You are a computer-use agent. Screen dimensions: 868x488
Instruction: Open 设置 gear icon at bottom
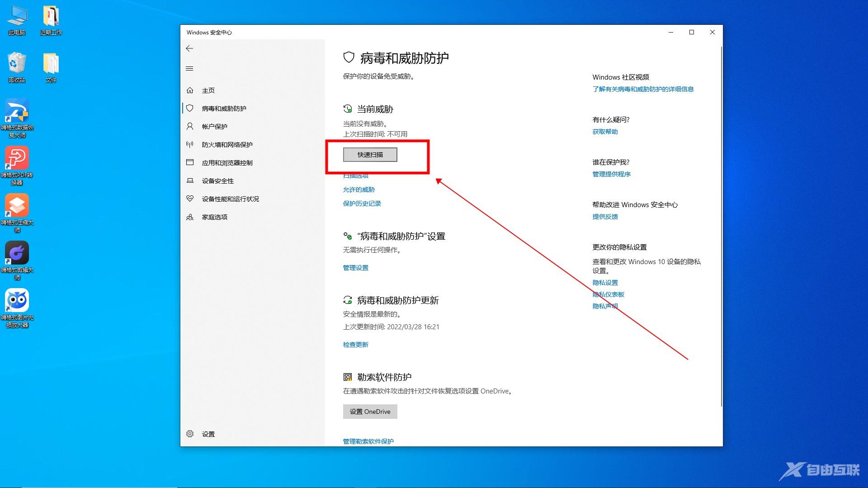(x=190, y=434)
